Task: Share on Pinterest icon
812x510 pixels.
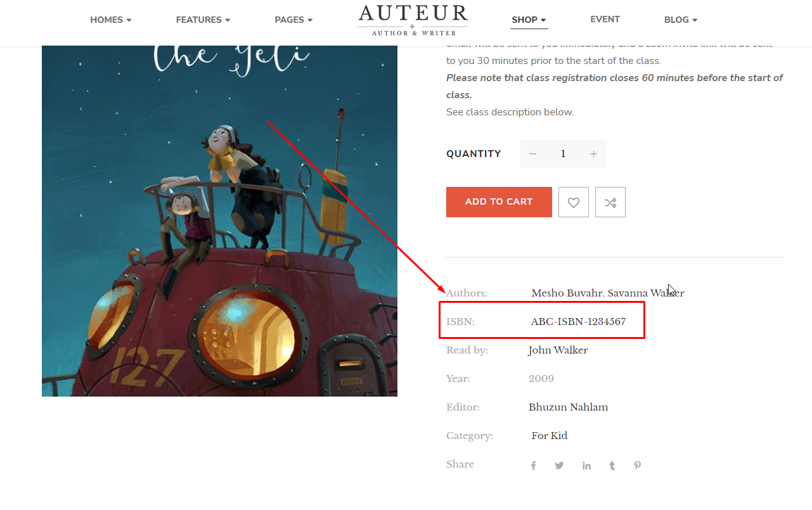Action: 638,466
